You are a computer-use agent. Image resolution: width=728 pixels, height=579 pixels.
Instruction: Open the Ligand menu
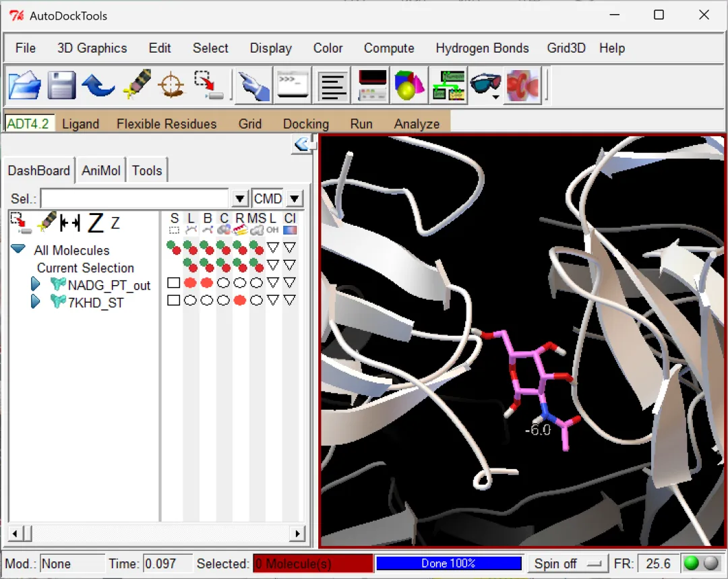coord(81,124)
